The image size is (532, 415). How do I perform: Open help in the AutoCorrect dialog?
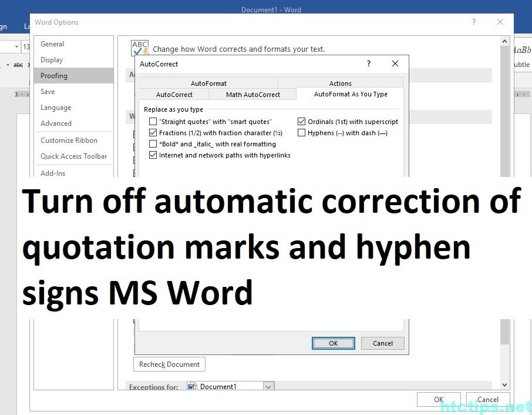[369, 63]
